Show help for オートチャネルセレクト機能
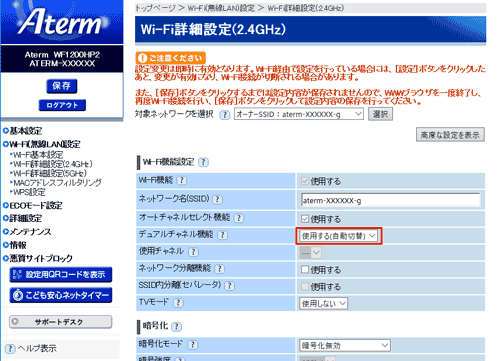The height and width of the screenshot is (361, 500). click(x=238, y=218)
